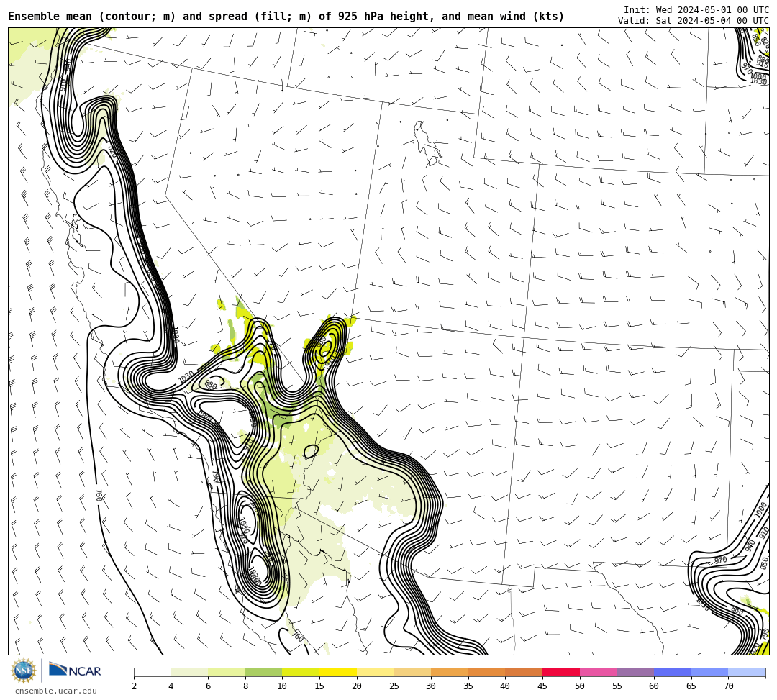
Task: Click the 760 contour label over the Pacific
Action: coord(99,496)
